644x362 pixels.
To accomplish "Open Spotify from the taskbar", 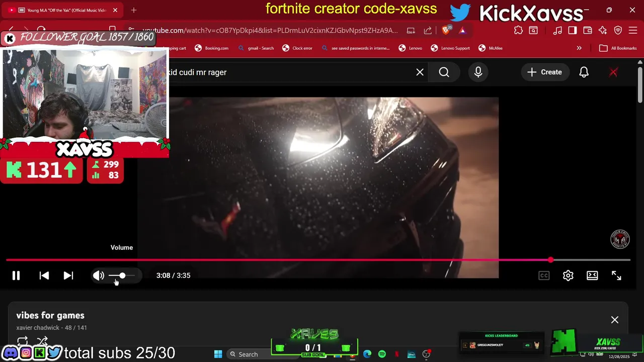I will pos(382,354).
